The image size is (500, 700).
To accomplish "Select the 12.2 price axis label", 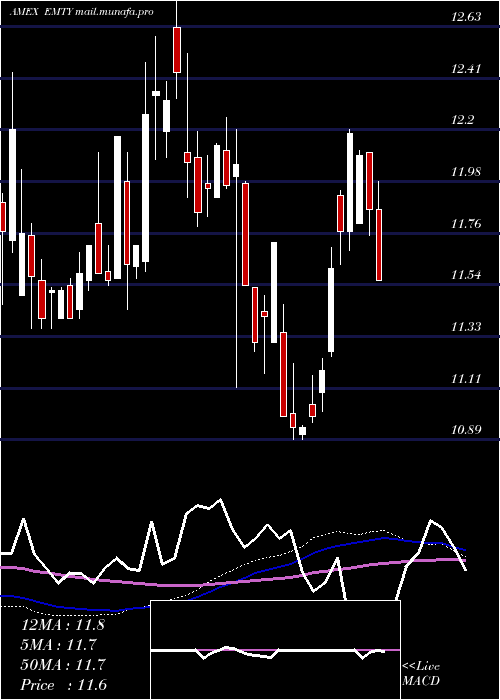I will (x=462, y=120).
